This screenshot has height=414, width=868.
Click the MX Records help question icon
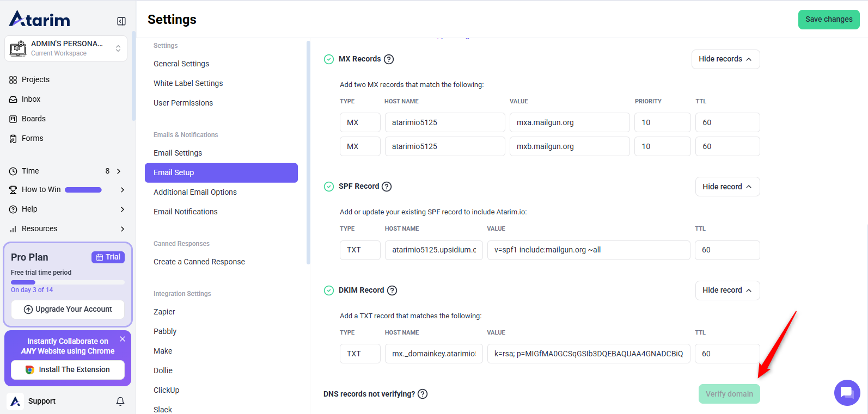[x=389, y=59]
